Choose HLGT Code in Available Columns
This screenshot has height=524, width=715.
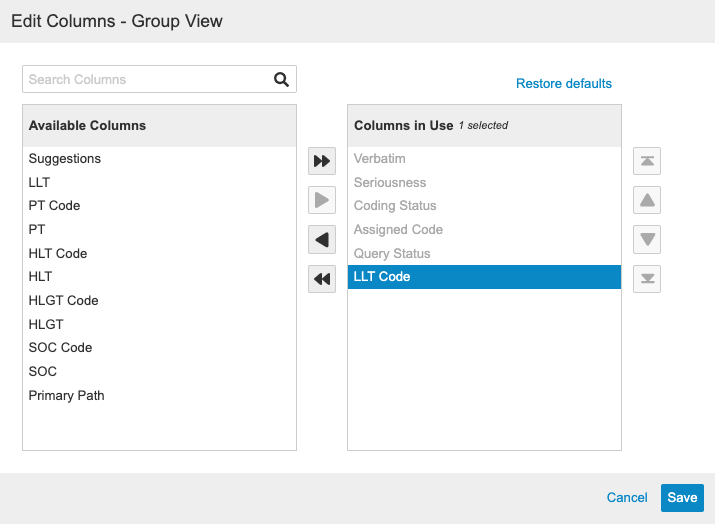click(x=63, y=301)
